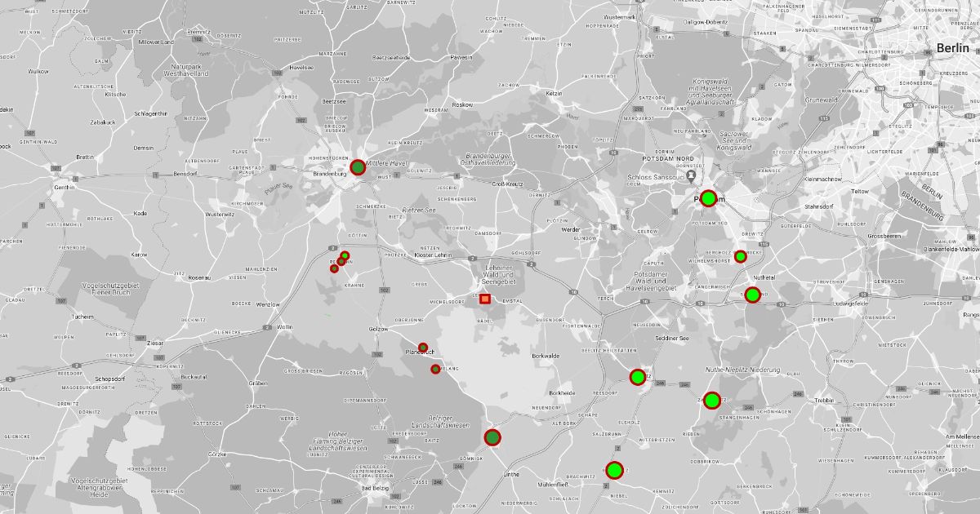This screenshot has height=514, width=980.
Task: Click the Bad Belzig town label
Action: [x=376, y=488]
